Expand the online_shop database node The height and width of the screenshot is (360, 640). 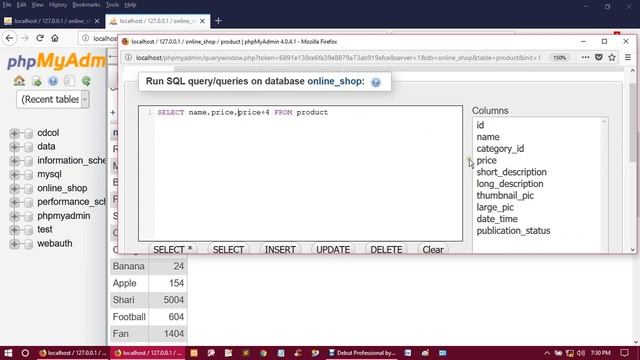coord(14,189)
